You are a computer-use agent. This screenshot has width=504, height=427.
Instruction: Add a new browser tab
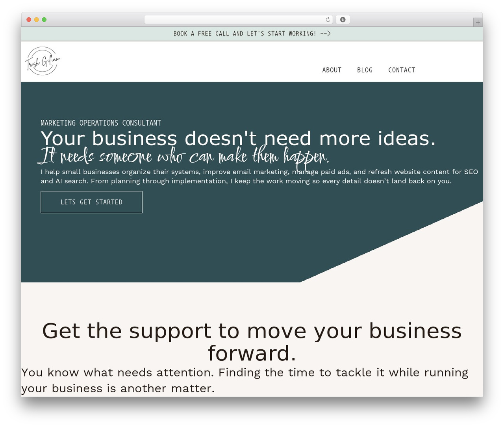click(478, 22)
